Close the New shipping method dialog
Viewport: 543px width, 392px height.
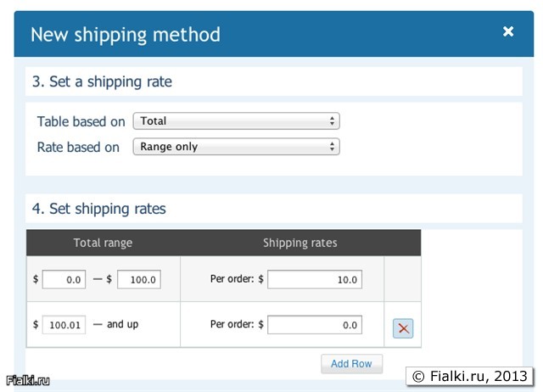coord(508,31)
